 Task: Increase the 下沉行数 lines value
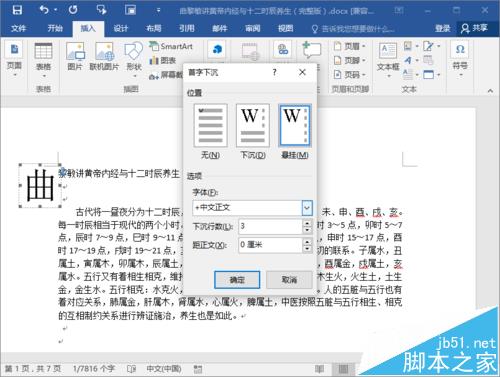307,223
